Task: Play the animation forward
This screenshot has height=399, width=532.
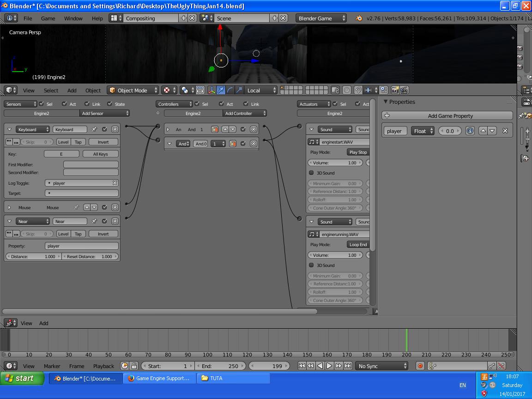Action: 329,366
